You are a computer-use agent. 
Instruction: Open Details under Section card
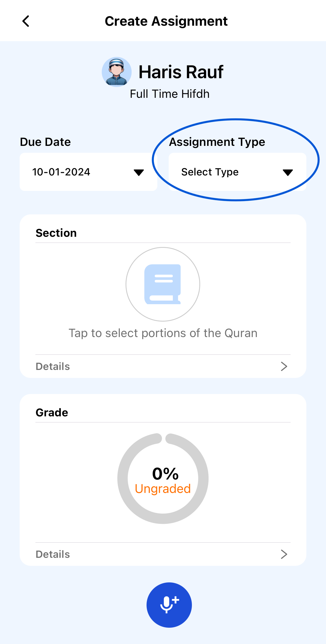click(53, 366)
